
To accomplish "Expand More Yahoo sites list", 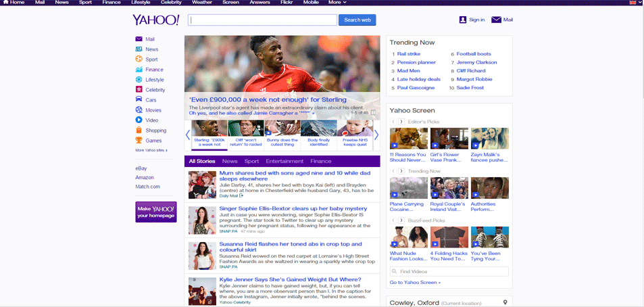I will tap(151, 150).
